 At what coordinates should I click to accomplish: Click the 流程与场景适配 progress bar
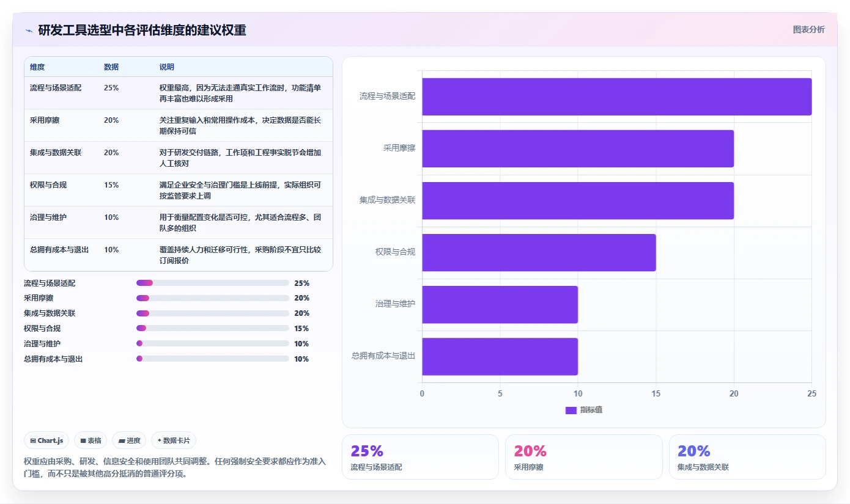(213, 283)
